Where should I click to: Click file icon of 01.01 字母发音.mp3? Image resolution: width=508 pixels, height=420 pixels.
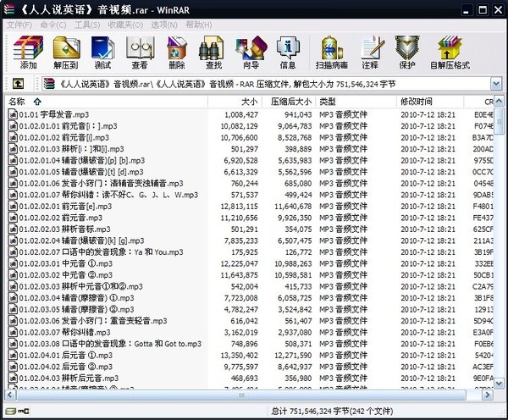pyautogui.click(x=13, y=114)
